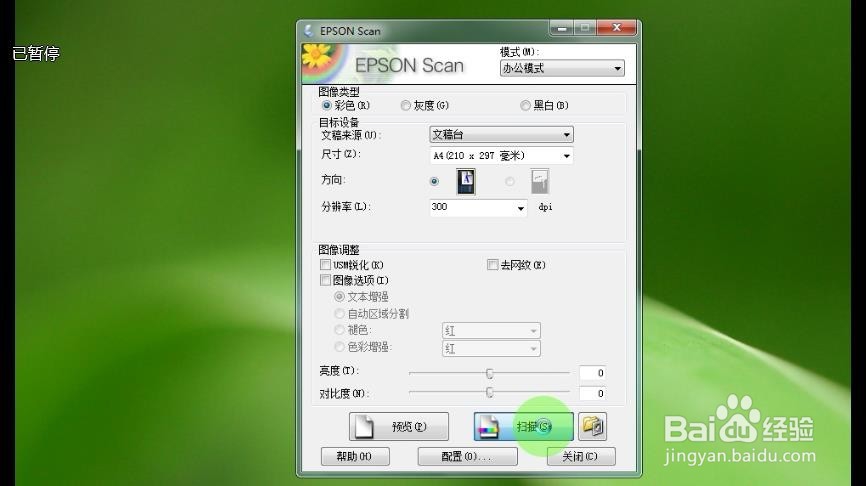Click the portrait orientation page icon

tap(466, 182)
